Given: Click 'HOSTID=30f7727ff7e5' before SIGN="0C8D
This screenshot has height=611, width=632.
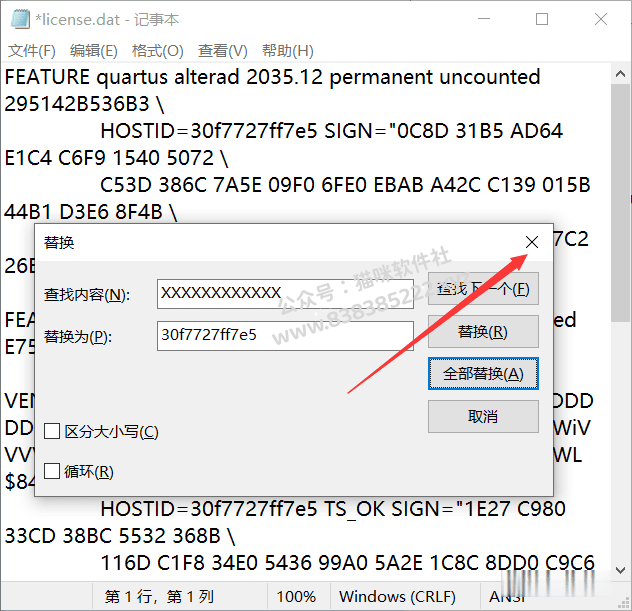Looking at the screenshot, I should point(209,131).
